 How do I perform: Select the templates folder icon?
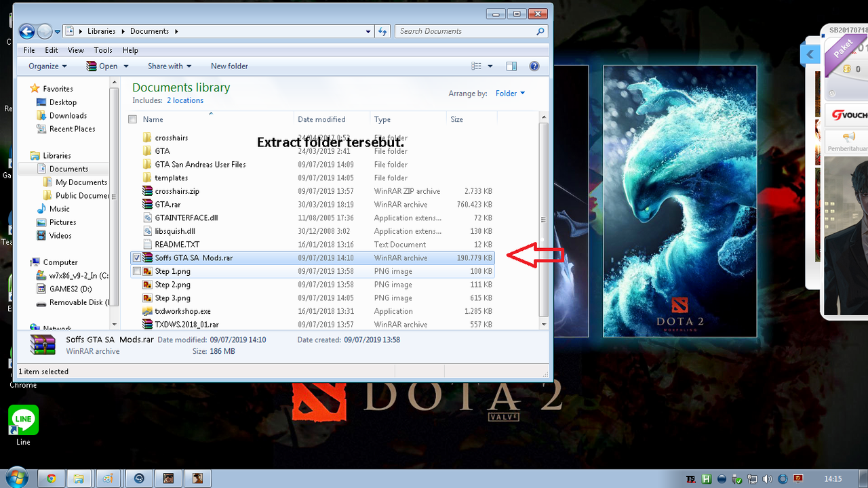tap(147, 178)
